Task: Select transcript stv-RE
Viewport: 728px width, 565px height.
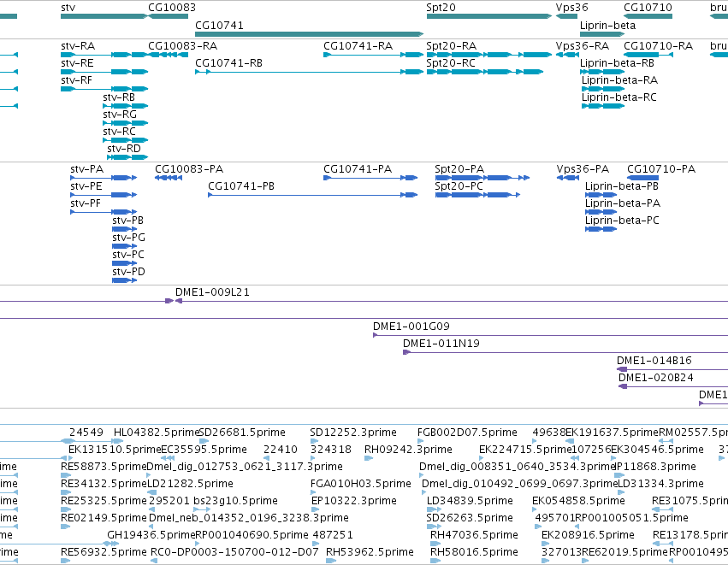Action: [104, 72]
